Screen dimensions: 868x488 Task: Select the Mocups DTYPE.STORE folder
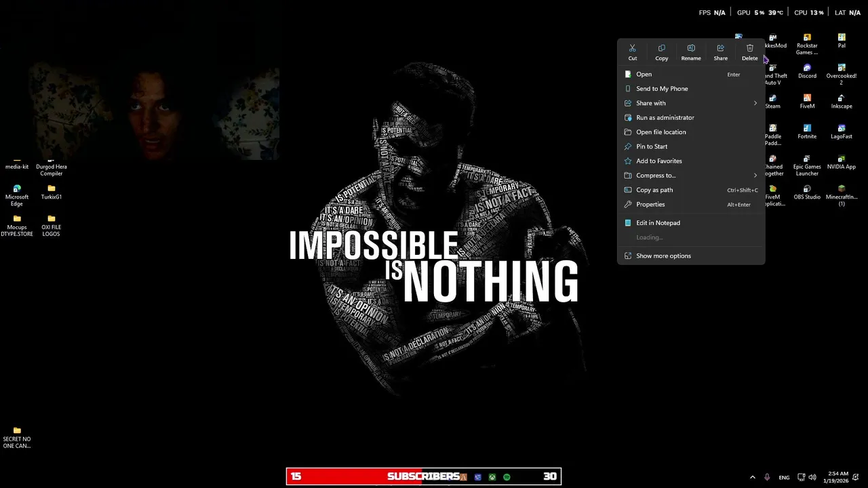click(17, 226)
